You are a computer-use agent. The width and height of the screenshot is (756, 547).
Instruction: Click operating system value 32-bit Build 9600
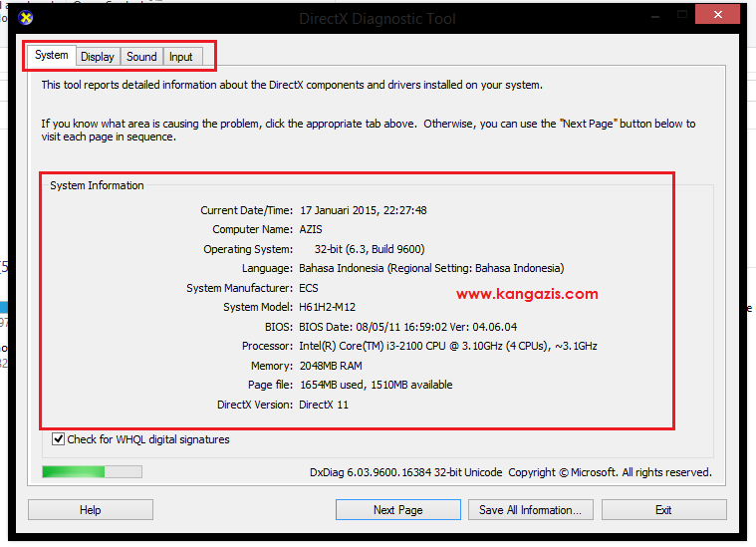coord(370,249)
